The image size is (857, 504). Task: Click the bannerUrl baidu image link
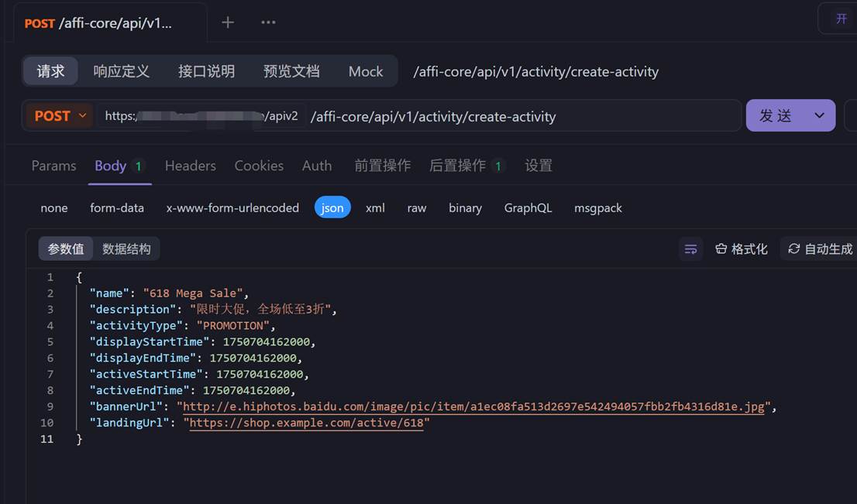pyautogui.click(x=473, y=406)
